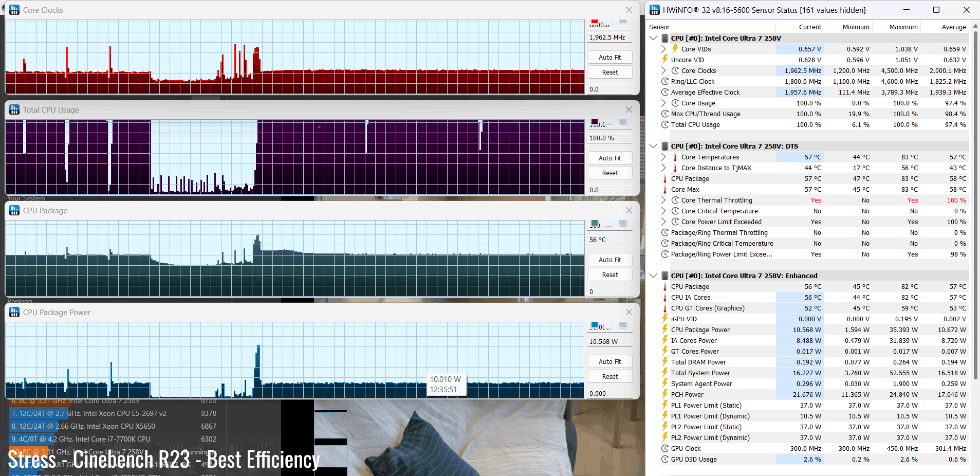
Task: Click the lightning icon beside iGPU VID
Action: (x=665, y=319)
